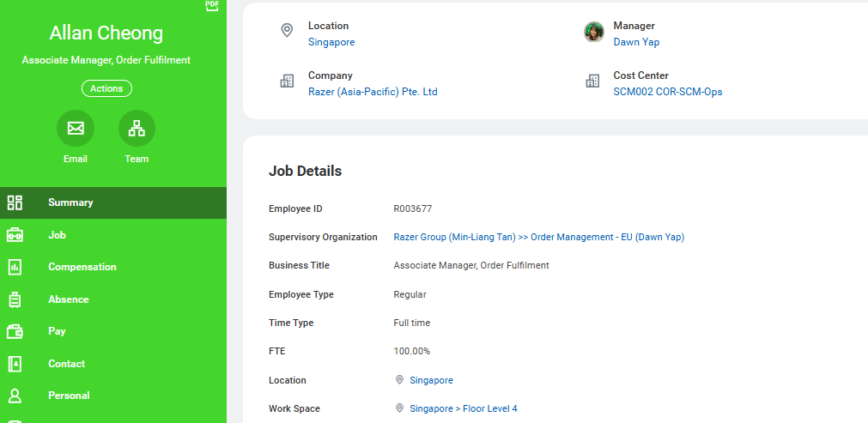Click the Employee Type label
This screenshot has width=868, height=423.
point(301,294)
